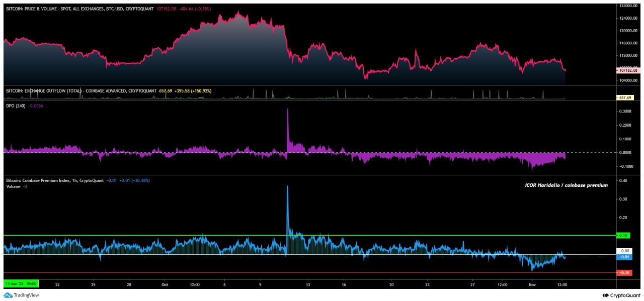Click the 0.20 premium axis label
The height and width of the screenshot is (301, 644).
pyautogui.click(x=623, y=217)
